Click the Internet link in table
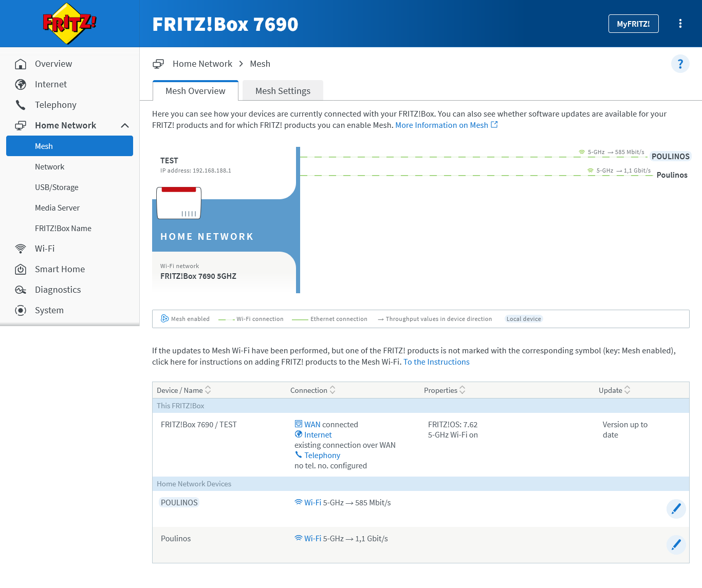The height and width of the screenshot is (588, 702). [x=318, y=434]
